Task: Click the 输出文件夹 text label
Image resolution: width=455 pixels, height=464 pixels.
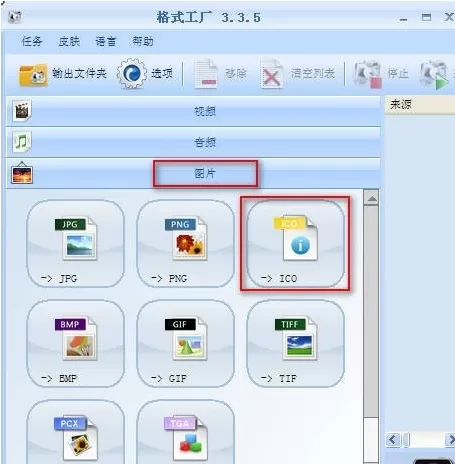Action: [79, 73]
